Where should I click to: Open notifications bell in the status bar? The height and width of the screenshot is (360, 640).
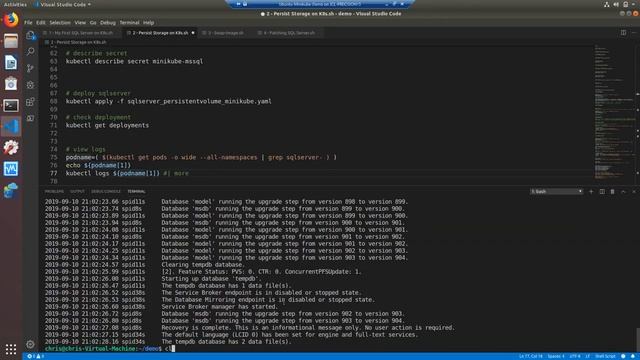click(633, 356)
